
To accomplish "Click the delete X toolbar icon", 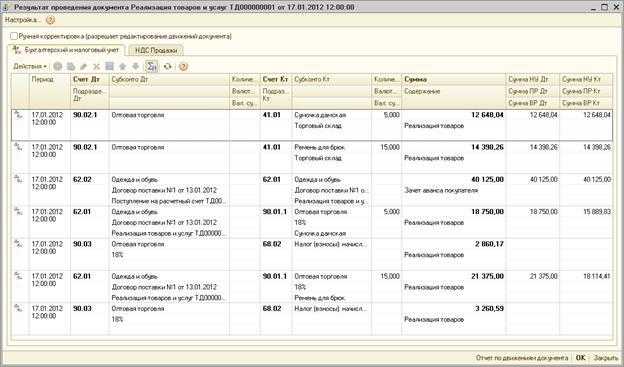I will [96, 66].
